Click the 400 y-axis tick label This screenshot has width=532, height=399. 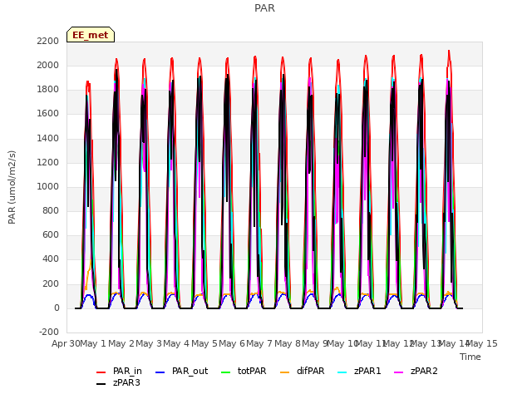51,259
